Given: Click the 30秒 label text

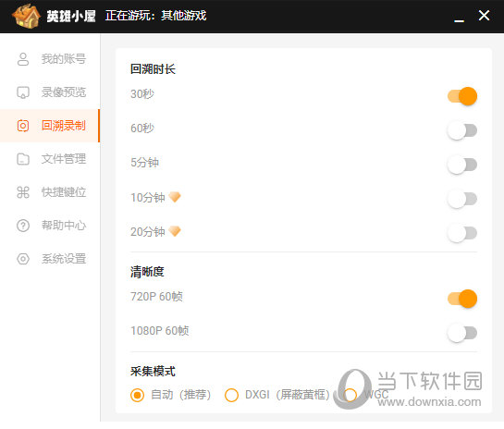Looking at the screenshot, I should pos(142,94).
